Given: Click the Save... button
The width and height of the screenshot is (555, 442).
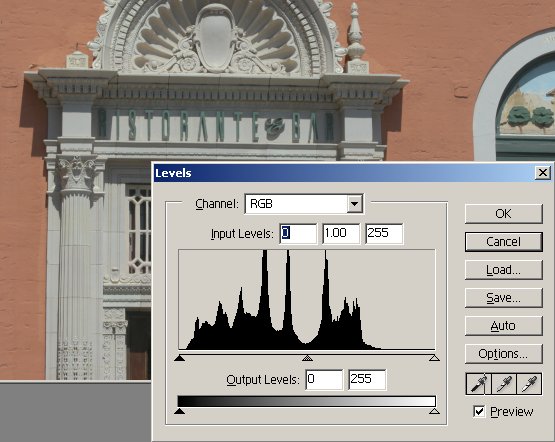Looking at the screenshot, I should coord(503,298).
